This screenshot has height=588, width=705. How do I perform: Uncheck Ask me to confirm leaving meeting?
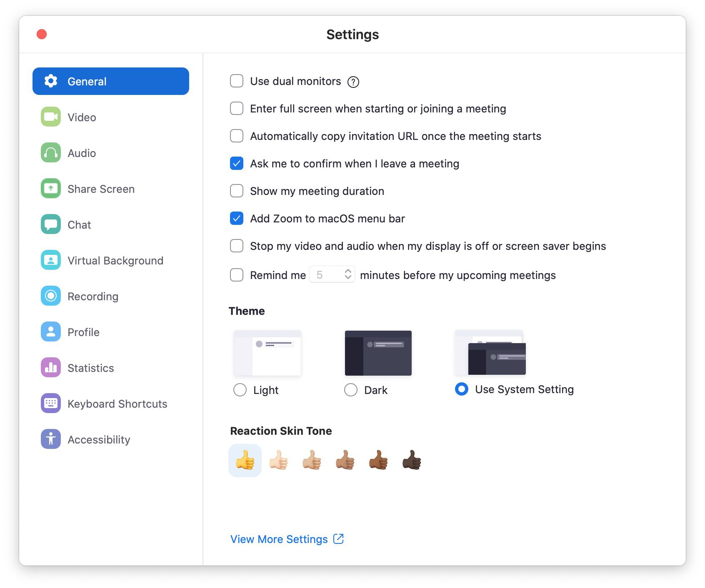tap(237, 164)
